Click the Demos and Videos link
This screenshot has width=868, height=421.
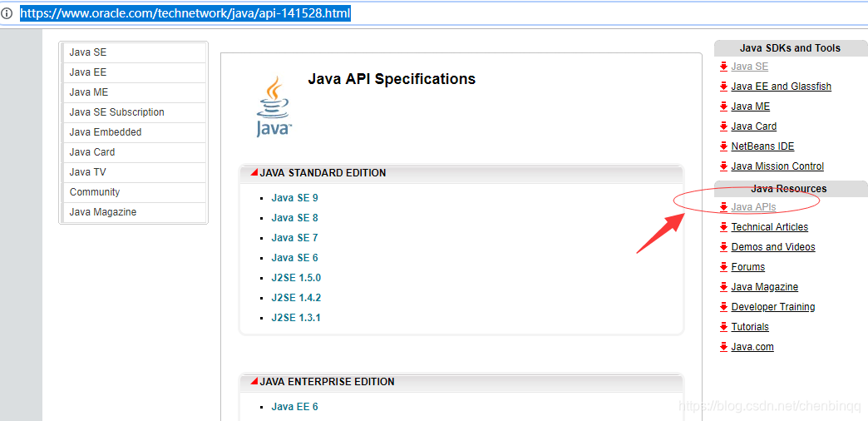[772, 247]
